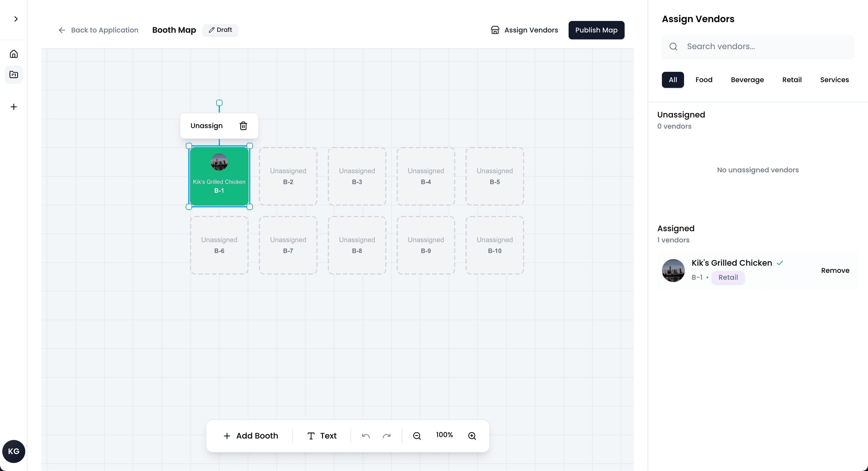
Task: Select unassigned booth B-6
Action: [219, 245]
